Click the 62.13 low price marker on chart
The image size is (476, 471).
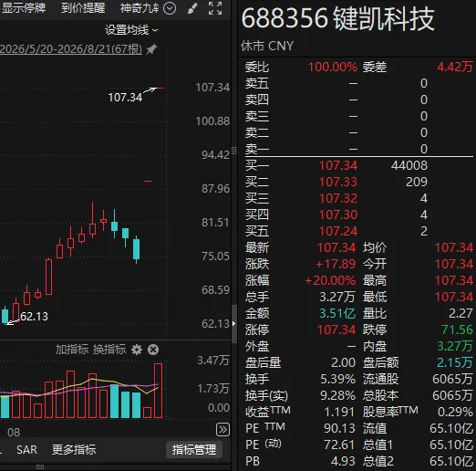point(34,317)
